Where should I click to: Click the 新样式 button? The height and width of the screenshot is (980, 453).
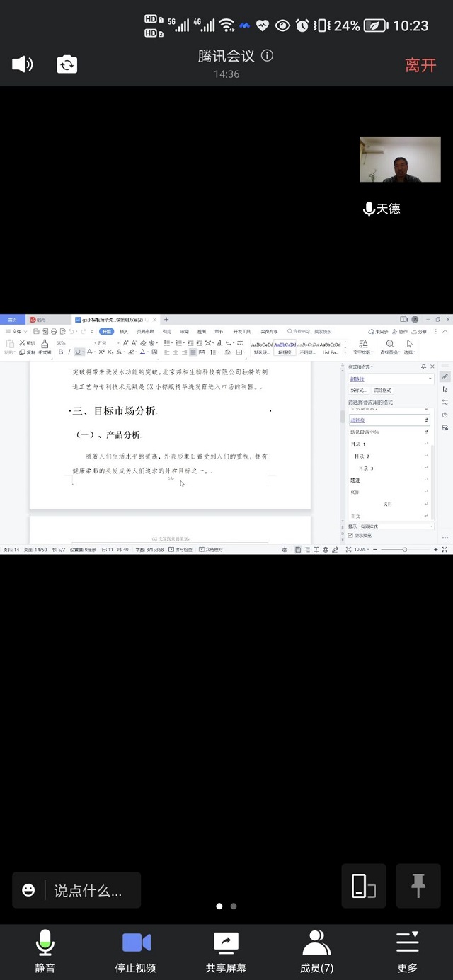coord(358,390)
